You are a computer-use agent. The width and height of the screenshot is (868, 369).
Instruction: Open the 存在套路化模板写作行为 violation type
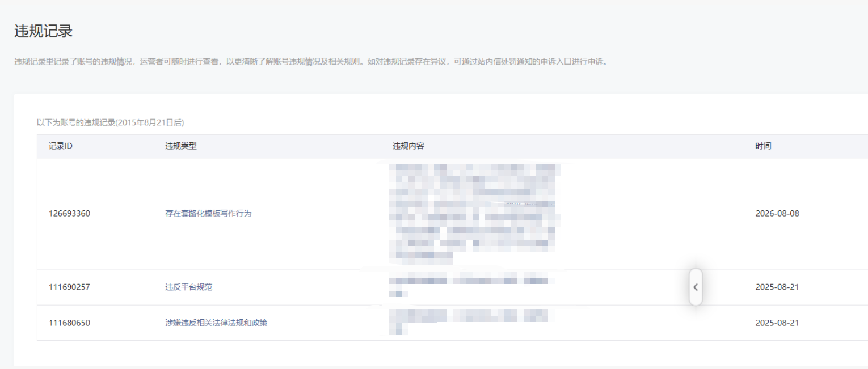click(208, 214)
